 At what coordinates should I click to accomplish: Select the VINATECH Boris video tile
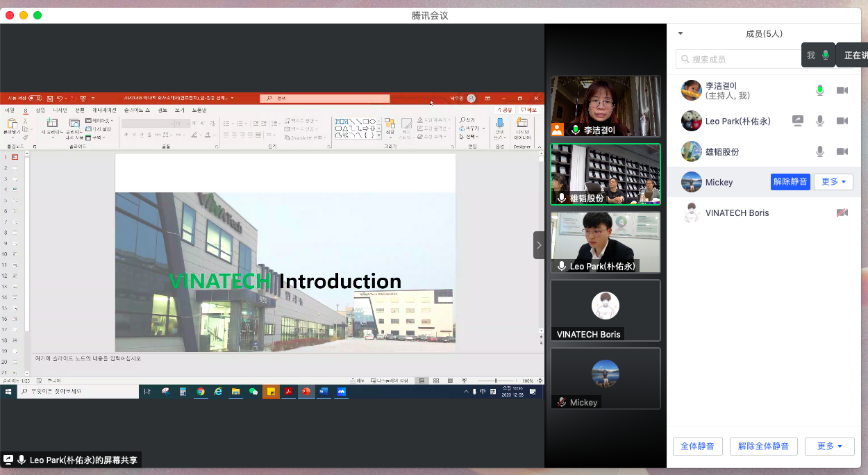coord(605,310)
